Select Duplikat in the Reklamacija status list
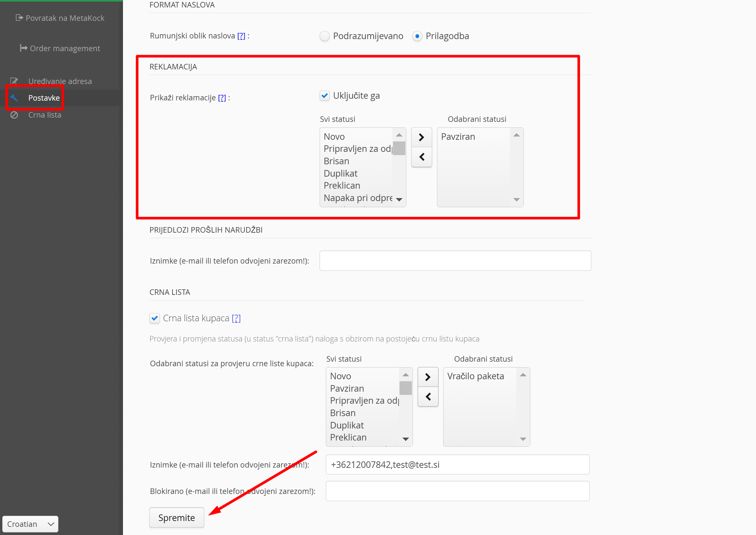 click(x=340, y=173)
